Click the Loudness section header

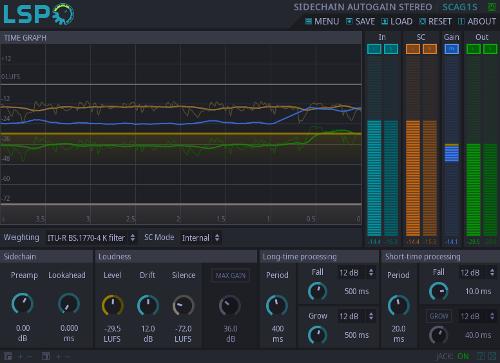(x=176, y=256)
